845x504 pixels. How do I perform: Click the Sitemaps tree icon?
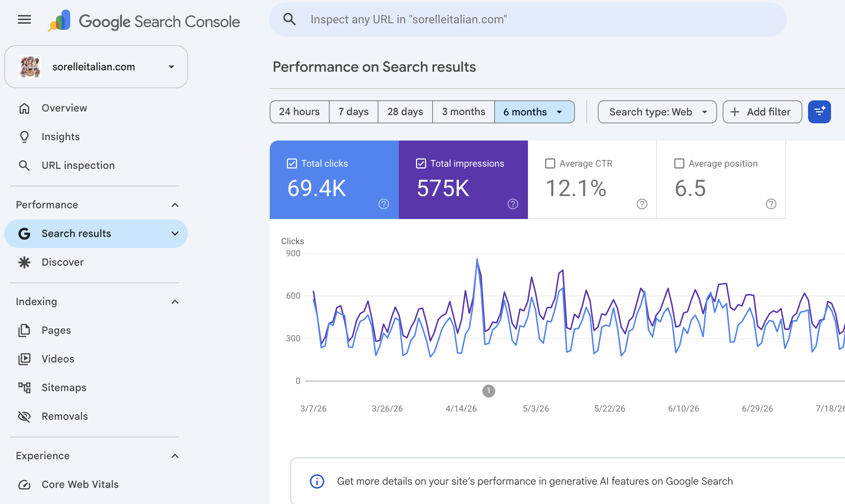click(x=24, y=387)
